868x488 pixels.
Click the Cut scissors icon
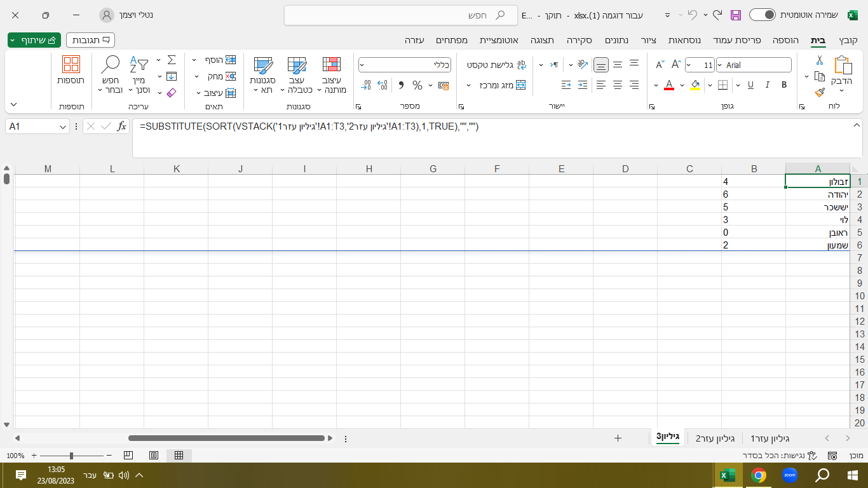pos(820,61)
